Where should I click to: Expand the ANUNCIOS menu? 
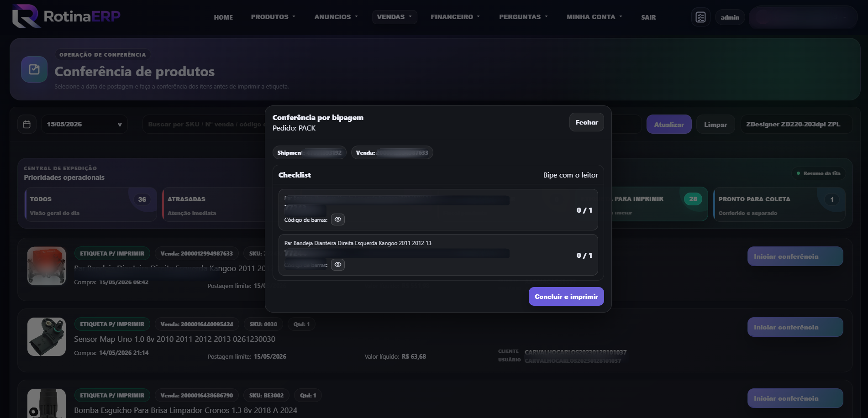pyautogui.click(x=336, y=17)
